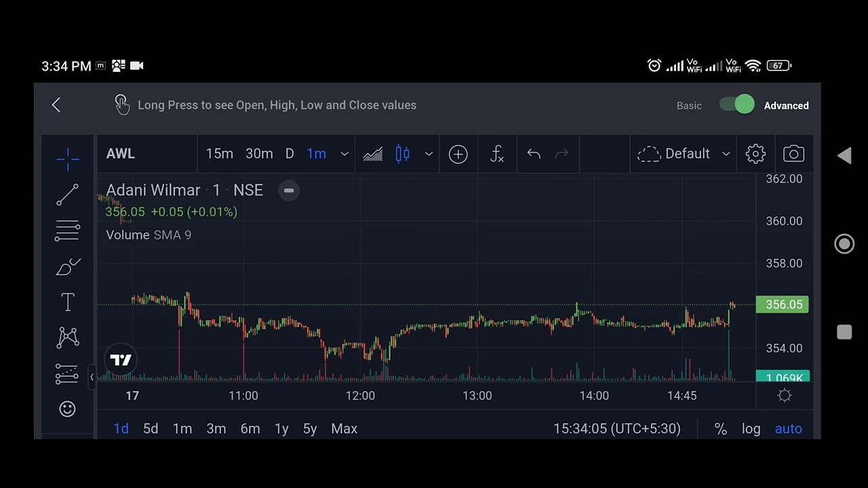Select the 3m date range

coord(216,428)
